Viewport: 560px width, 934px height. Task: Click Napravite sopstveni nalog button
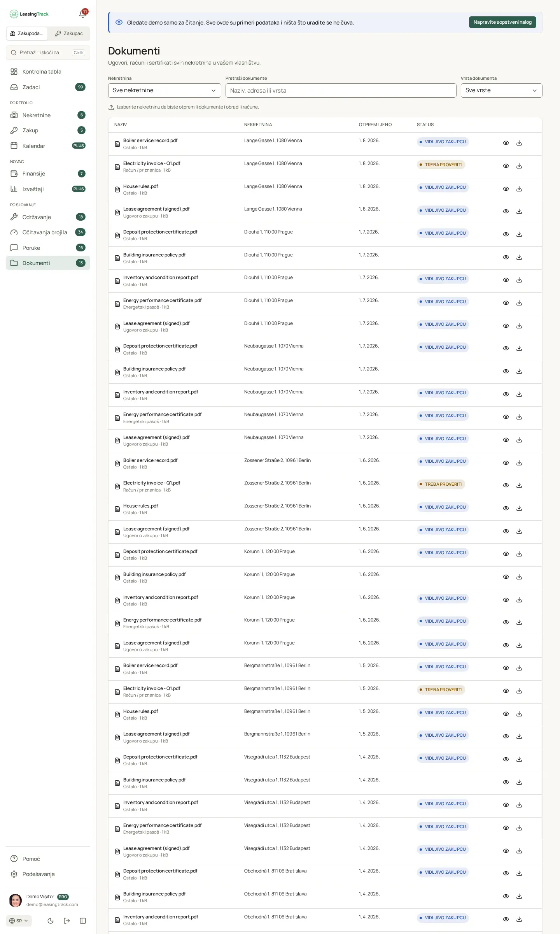click(502, 22)
